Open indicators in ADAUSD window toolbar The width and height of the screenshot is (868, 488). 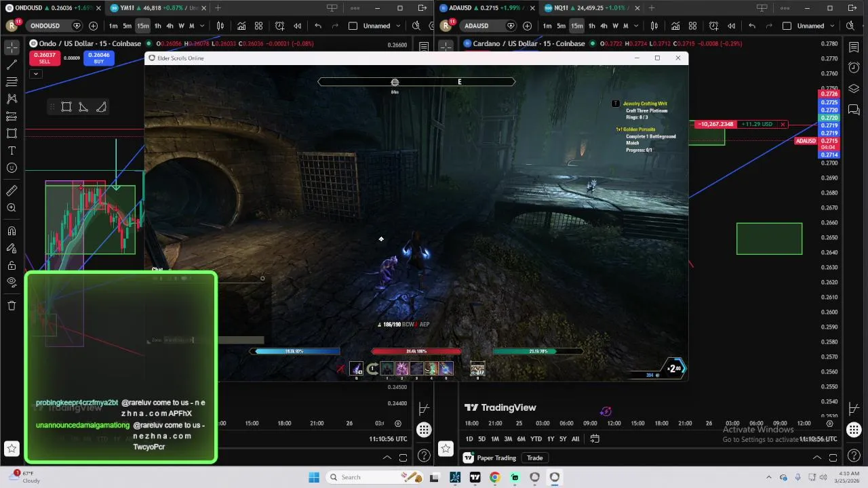675,26
